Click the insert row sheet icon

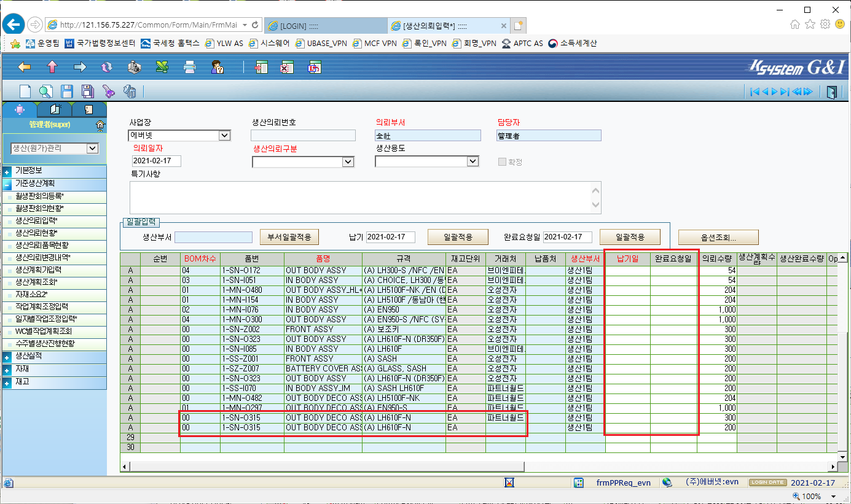261,67
